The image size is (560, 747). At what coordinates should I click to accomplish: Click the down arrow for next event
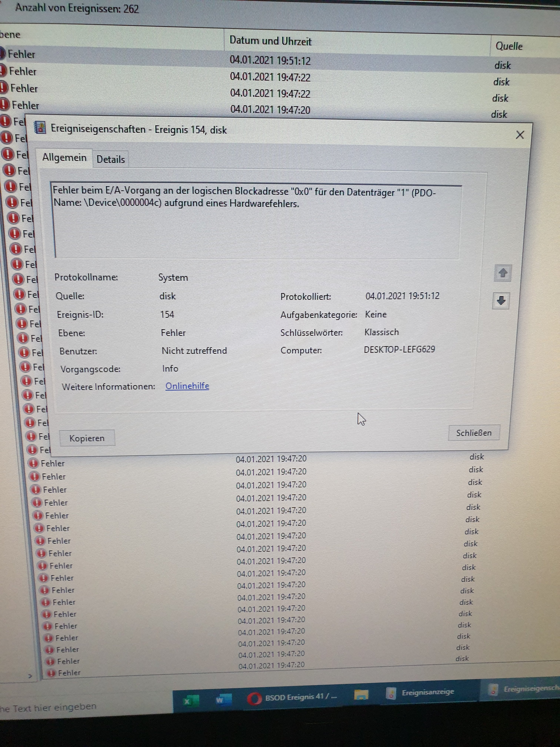pos(501,300)
